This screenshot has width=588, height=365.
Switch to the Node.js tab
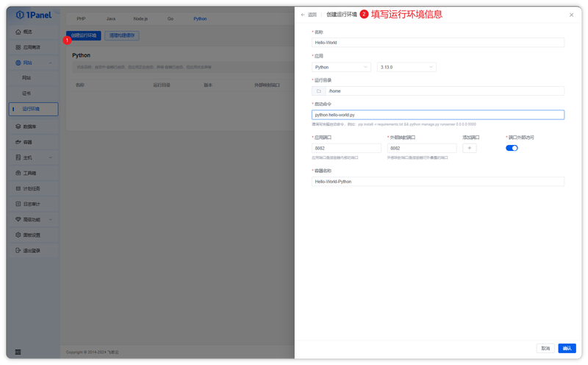140,19
